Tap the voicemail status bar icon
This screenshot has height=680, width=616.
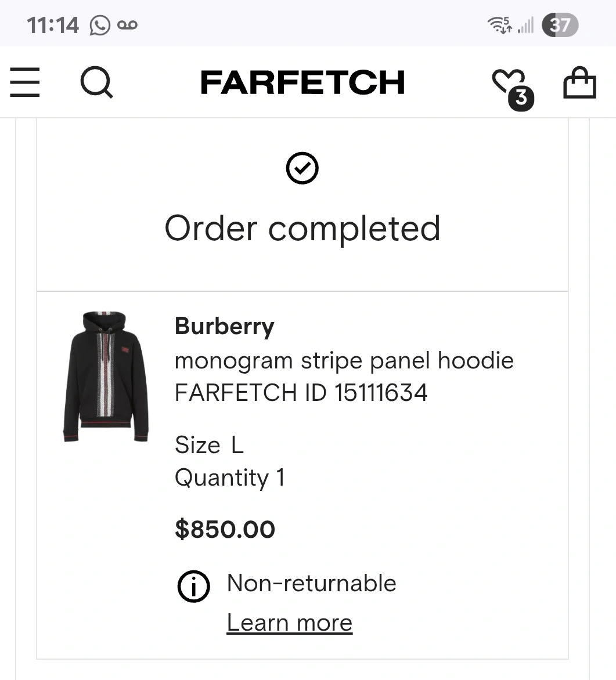tap(127, 25)
